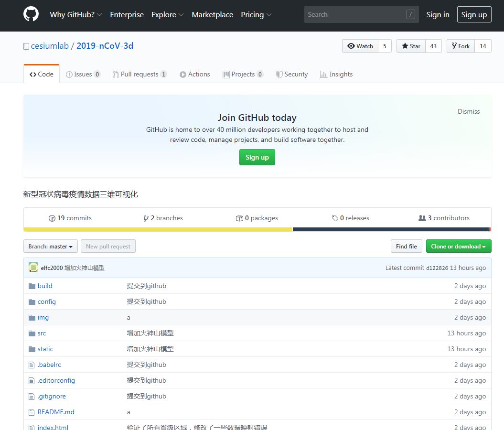Fork the repository using Fork button
Viewport: 504px width, 430px height.
coord(461,46)
